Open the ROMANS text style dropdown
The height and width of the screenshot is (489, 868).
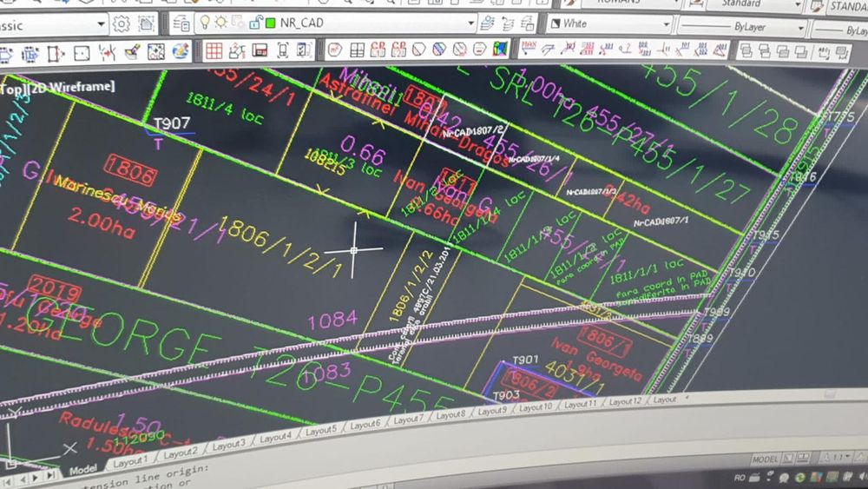pyautogui.click(x=674, y=3)
